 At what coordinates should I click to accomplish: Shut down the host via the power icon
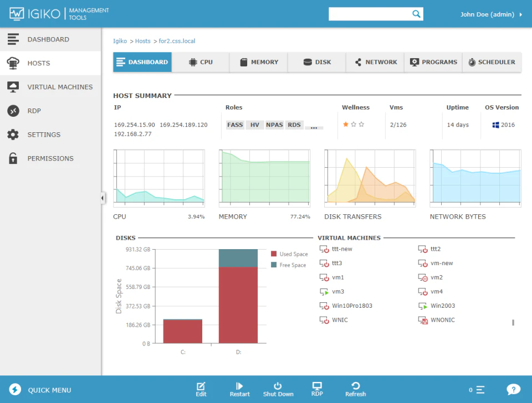pyautogui.click(x=278, y=387)
